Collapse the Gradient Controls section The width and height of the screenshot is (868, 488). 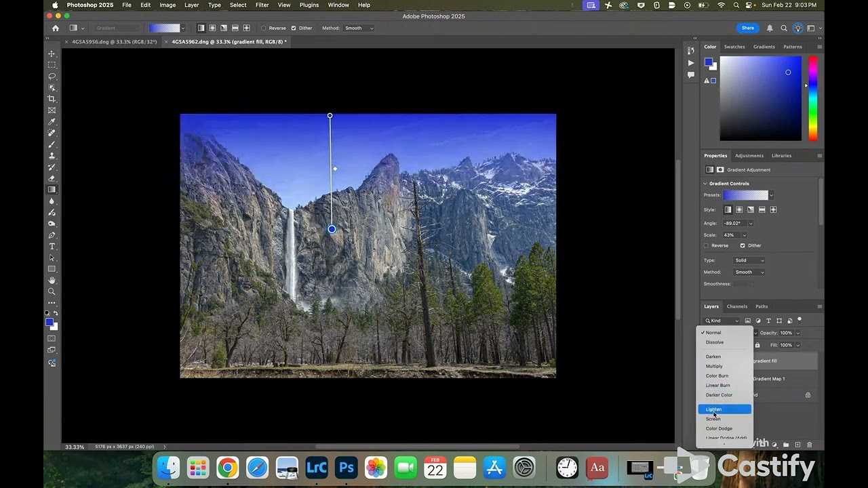tap(705, 184)
